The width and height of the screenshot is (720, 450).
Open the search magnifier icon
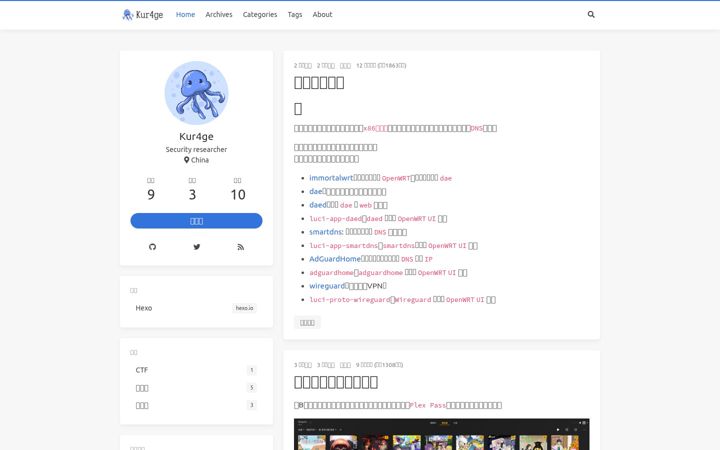(591, 14)
